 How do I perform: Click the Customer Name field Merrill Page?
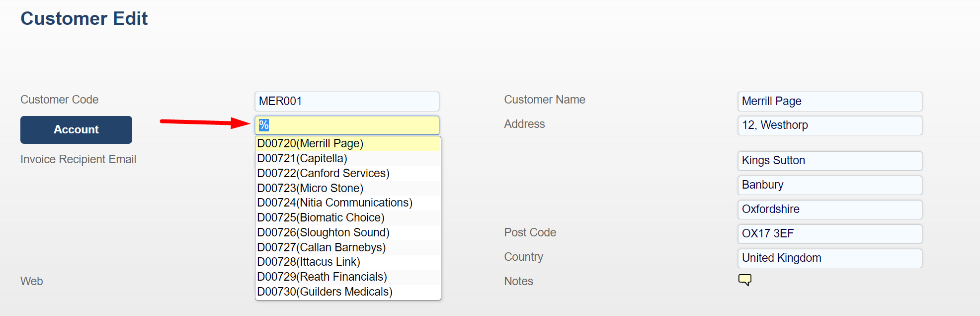tap(829, 102)
